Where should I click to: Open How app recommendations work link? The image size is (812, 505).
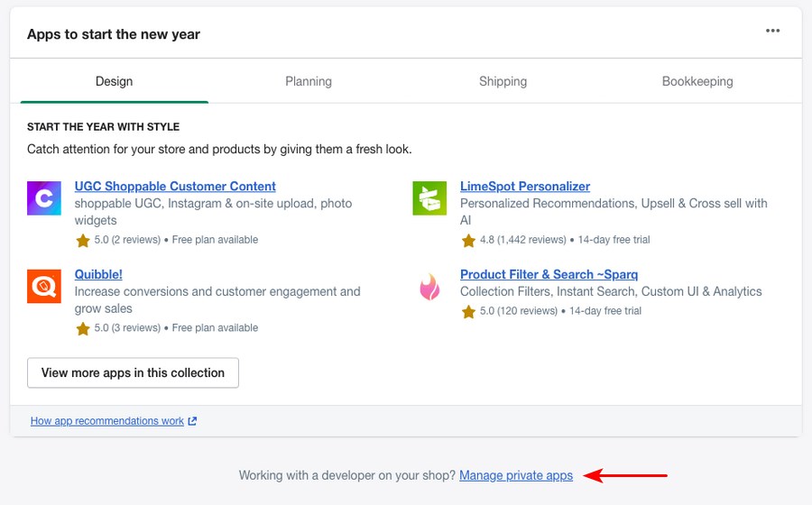[107, 421]
